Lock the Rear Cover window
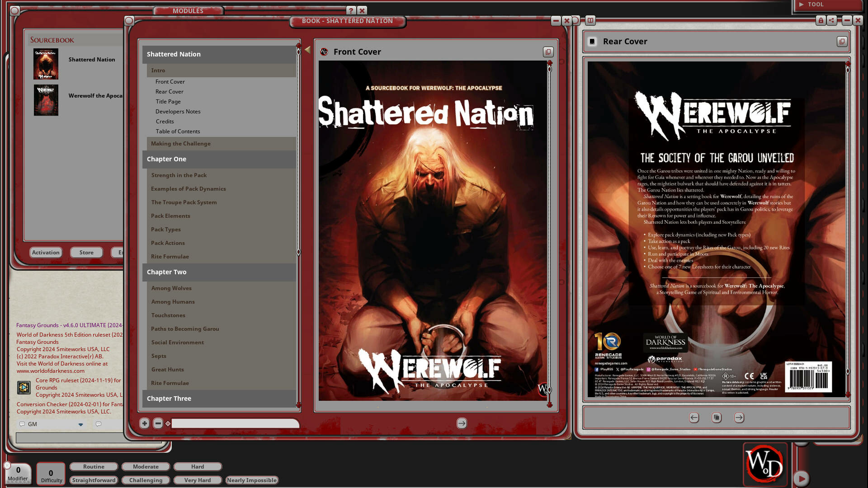Image resolution: width=868 pixels, height=488 pixels. (821, 20)
